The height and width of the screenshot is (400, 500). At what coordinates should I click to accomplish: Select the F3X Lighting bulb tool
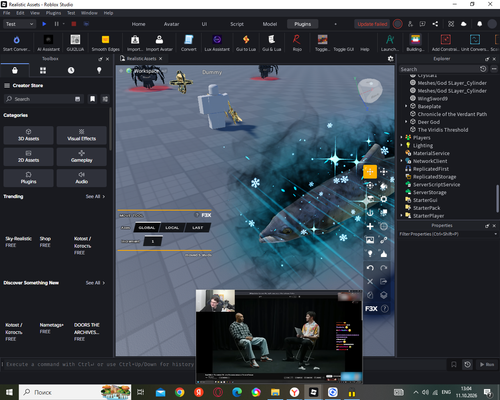(x=370, y=254)
